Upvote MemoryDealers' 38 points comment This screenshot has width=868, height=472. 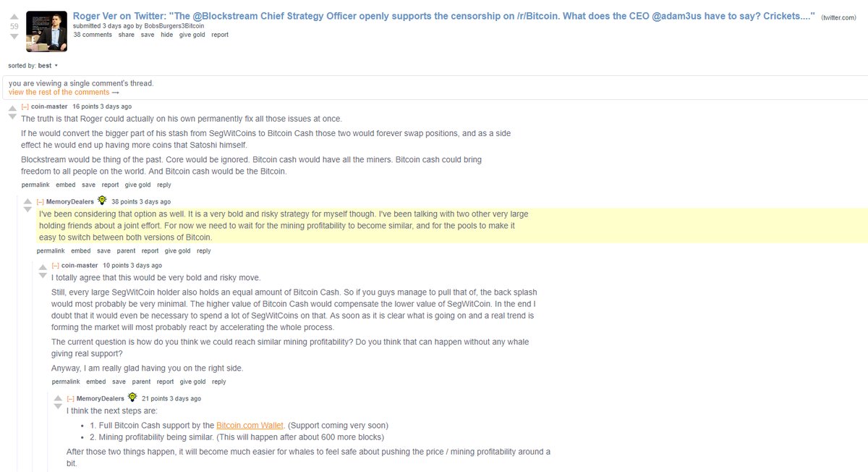click(x=27, y=203)
